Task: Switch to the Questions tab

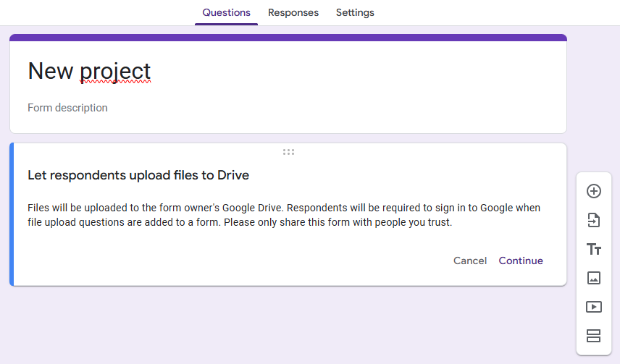Action: click(226, 12)
